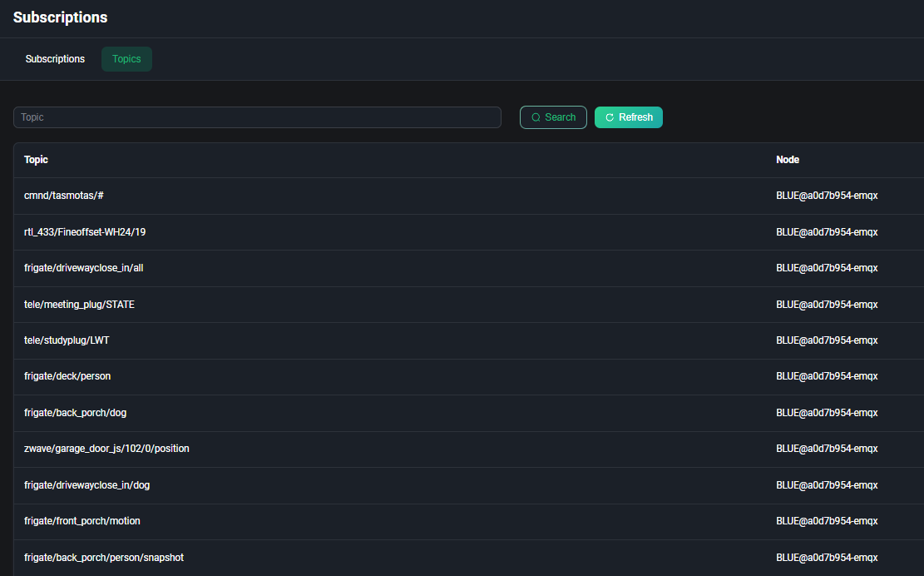Select topic frigate/drivewayclose_in/dog

(x=87, y=485)
